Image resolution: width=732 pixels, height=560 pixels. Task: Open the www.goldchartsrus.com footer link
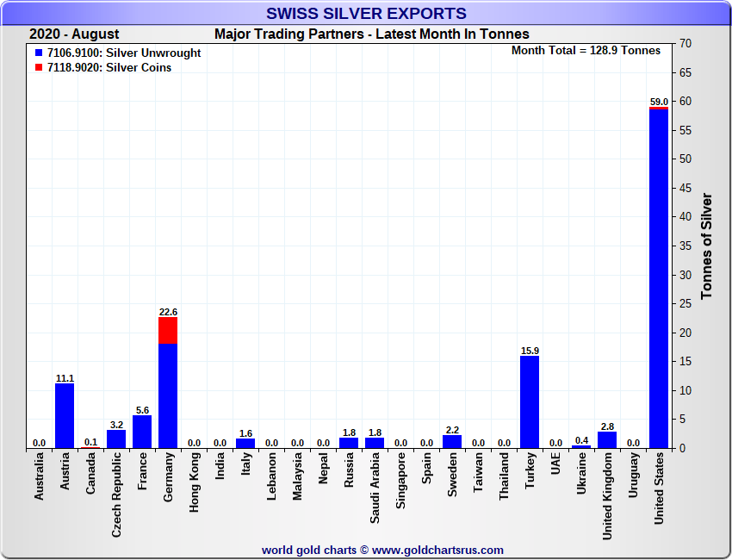[x=437, y=550]
